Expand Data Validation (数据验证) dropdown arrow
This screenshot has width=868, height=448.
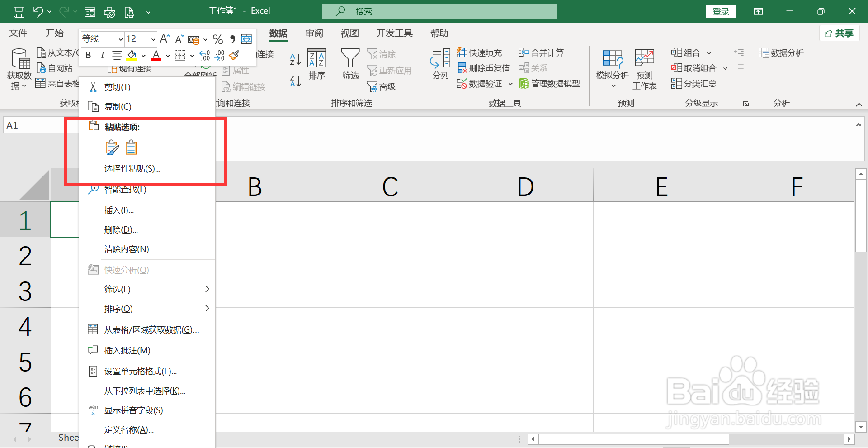pyautogui.click(x=510, y=84)
